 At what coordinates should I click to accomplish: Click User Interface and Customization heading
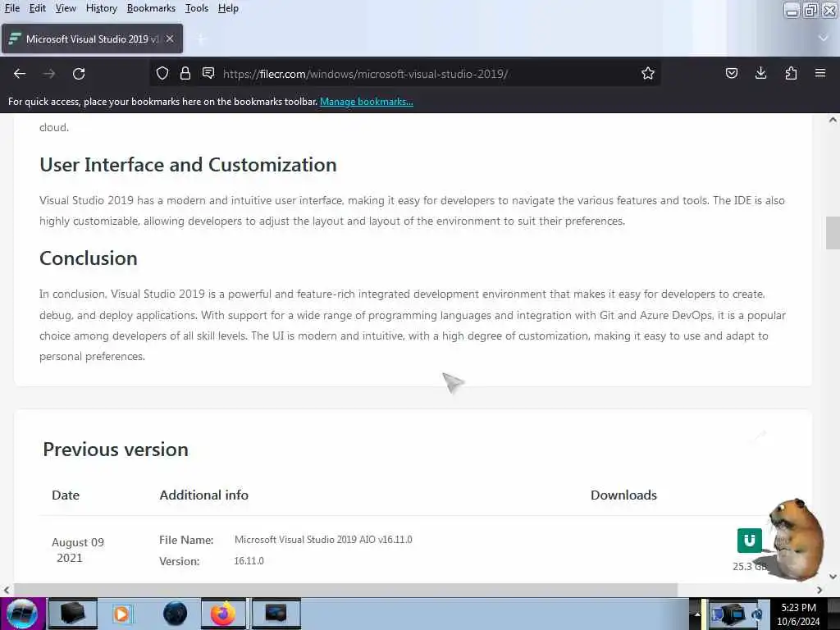[x=188, y=165]
